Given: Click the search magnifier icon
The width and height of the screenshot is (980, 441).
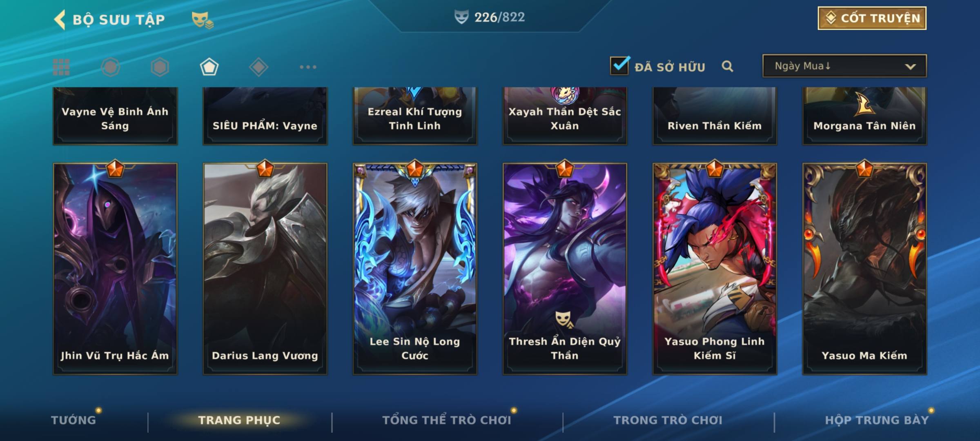Looking at the screenshot, I should [727, 66].
